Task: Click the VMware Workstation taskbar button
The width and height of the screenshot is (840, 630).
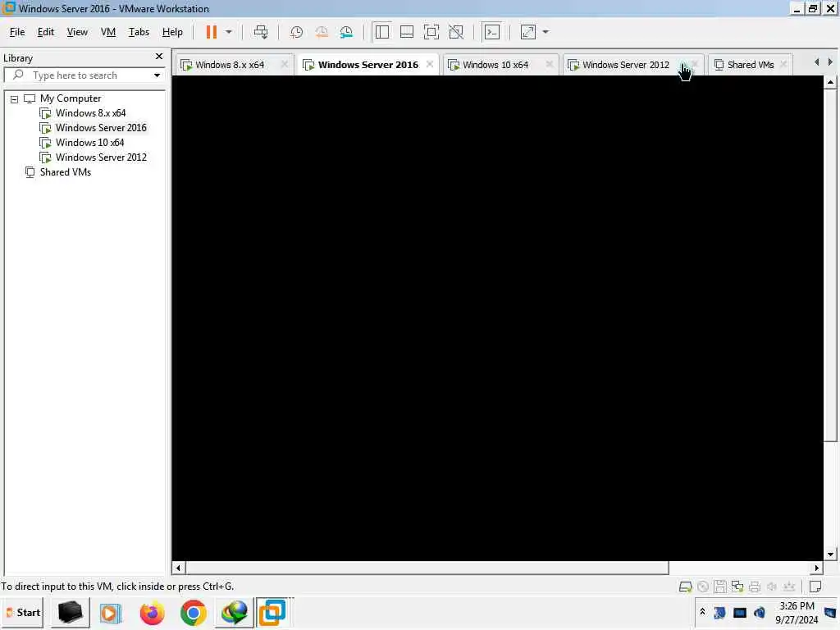Action: pos(273,613)
